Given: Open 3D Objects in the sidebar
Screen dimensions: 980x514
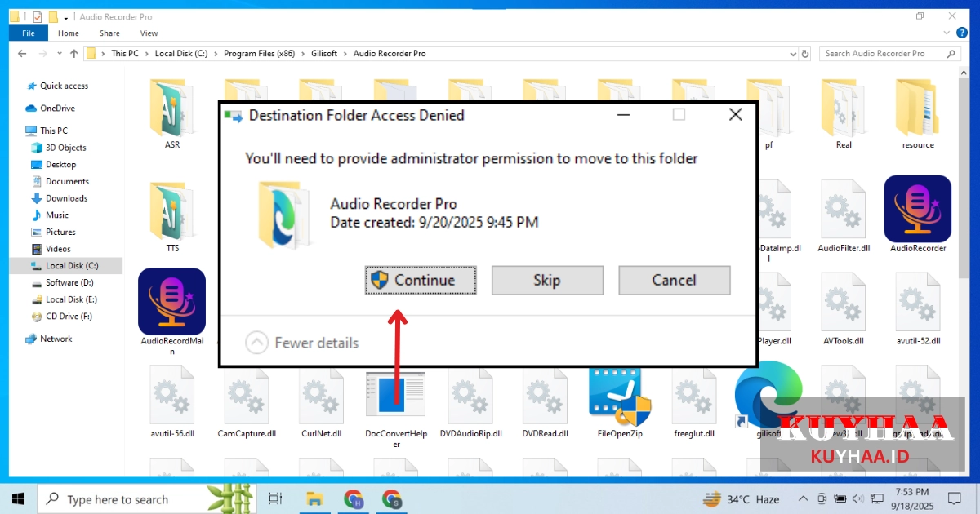Looking at the screenshot, I should [66, 148].
